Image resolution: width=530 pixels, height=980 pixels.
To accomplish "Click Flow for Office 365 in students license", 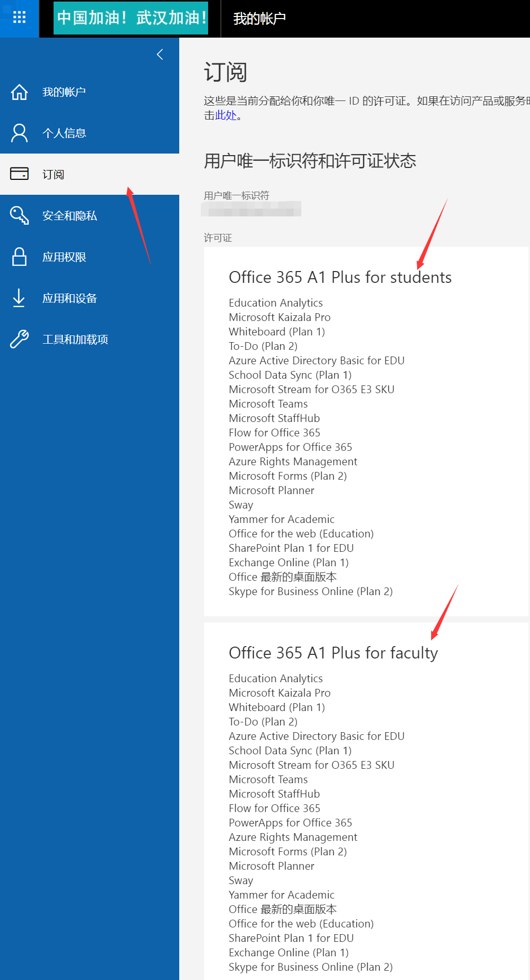I will click(275, 433).
